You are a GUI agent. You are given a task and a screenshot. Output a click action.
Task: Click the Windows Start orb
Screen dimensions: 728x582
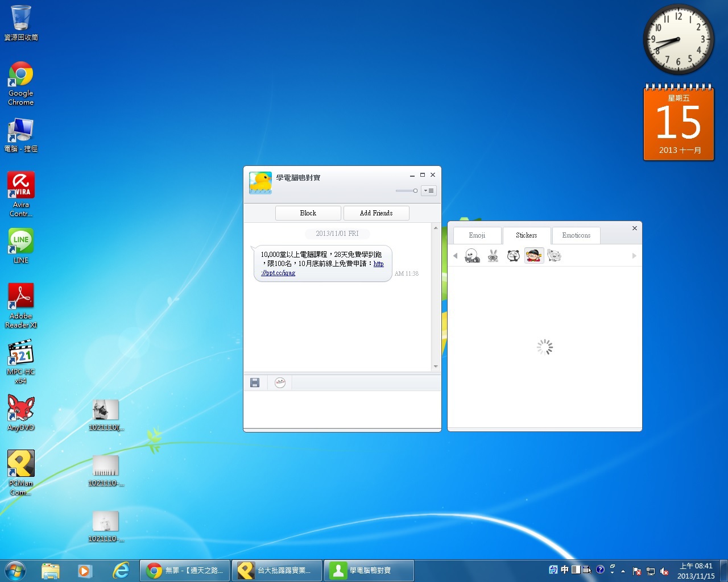point(15,571)
